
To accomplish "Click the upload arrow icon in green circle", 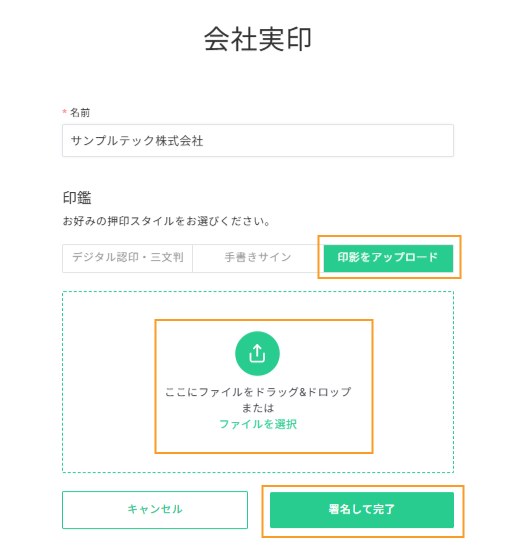I will [257, 353].
